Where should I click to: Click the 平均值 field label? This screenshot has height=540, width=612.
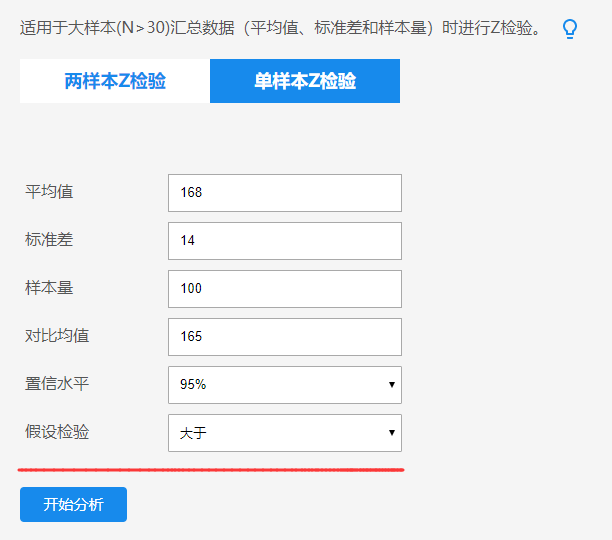click(x=49, y=192)
